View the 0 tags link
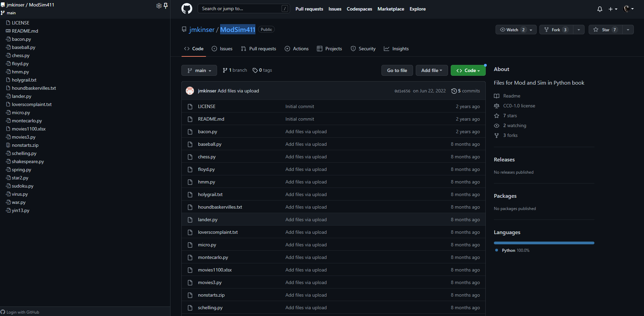Image resolution: width=644 pixels, height=316 pixels. click(262, 70)
